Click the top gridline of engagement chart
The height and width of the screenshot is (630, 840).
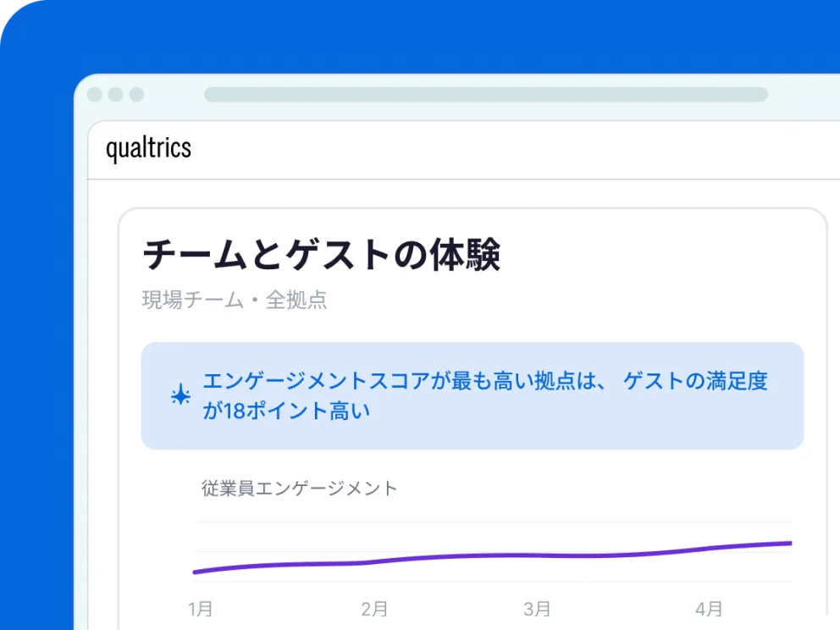(495, 522)
